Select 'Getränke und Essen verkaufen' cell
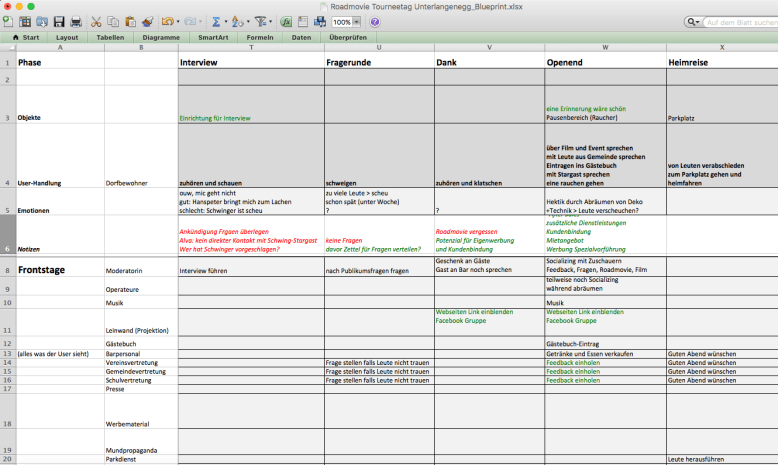Viewport: 778px width, 465px height. (605, 354)
